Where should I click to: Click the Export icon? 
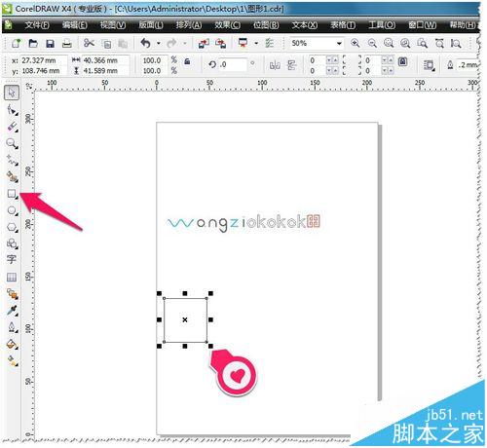click(x=220, y=44)
